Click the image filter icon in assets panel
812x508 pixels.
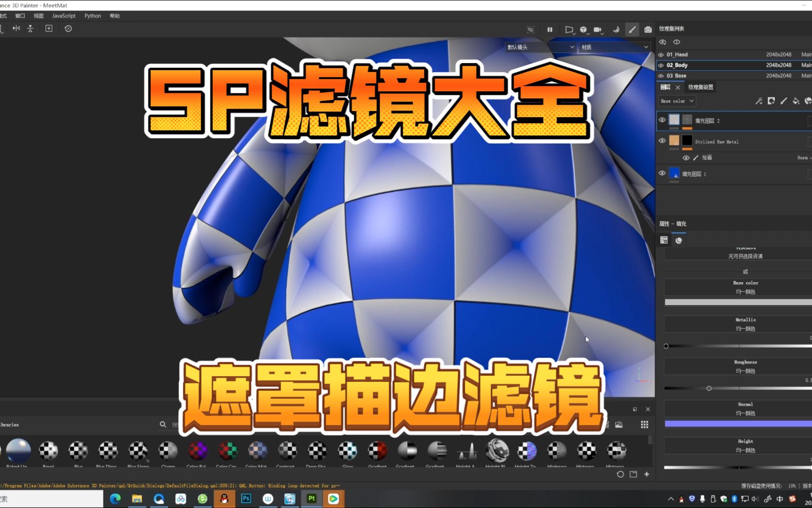[619, 425]
